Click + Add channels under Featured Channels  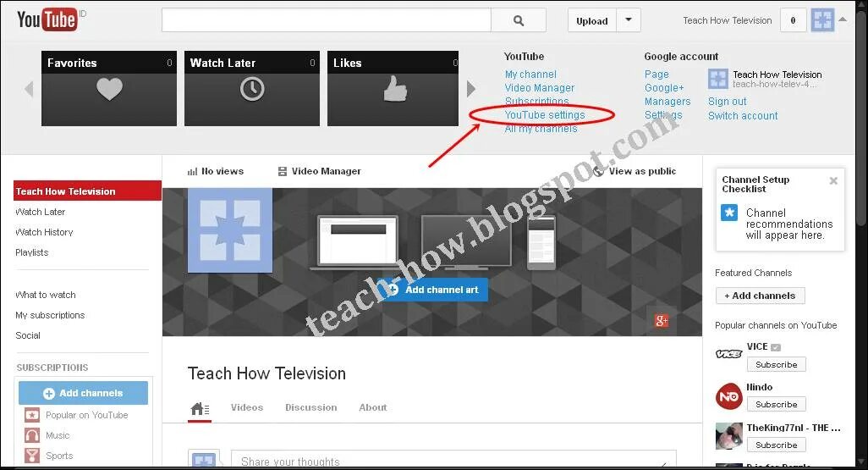coord(760,296)
